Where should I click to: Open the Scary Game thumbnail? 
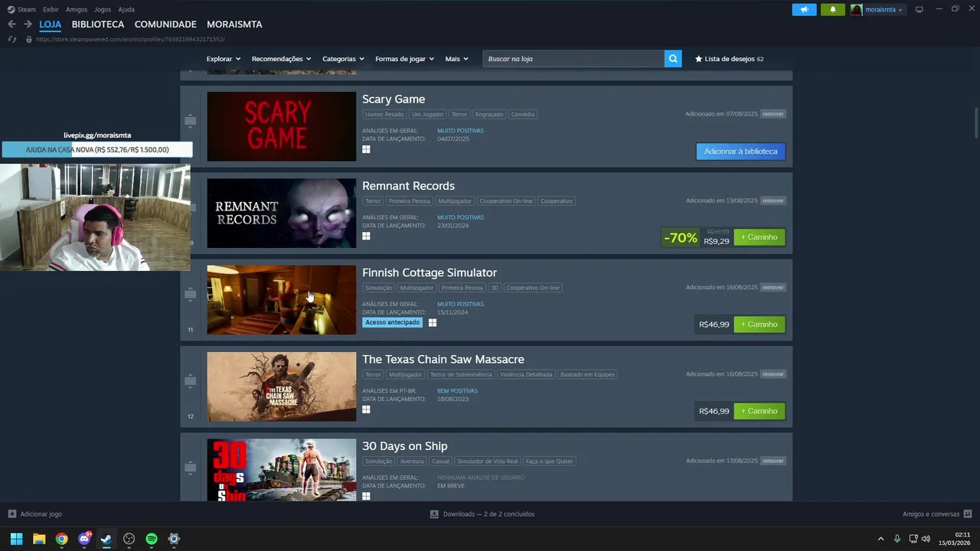[281, 126]
